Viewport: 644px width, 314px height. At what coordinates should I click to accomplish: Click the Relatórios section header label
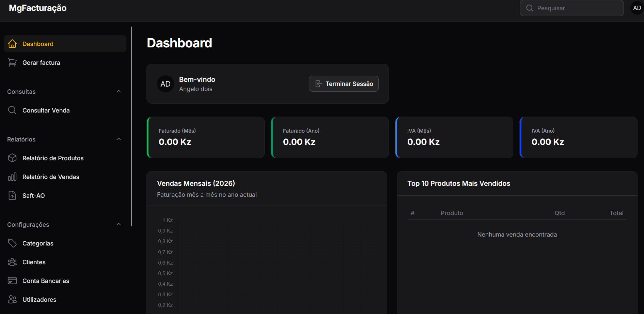21,139
